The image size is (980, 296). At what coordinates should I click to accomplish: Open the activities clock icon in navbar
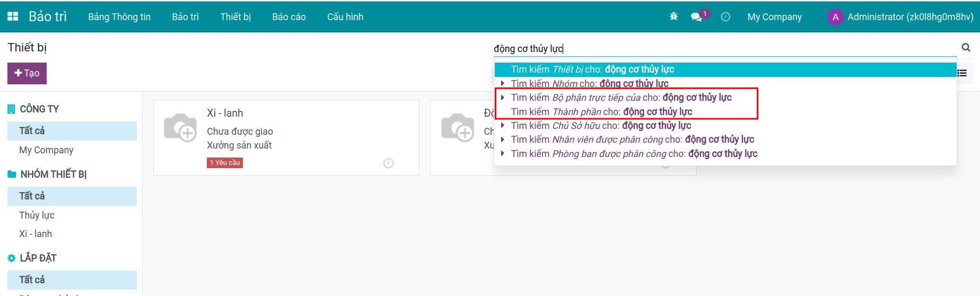(x=725, y=16)
